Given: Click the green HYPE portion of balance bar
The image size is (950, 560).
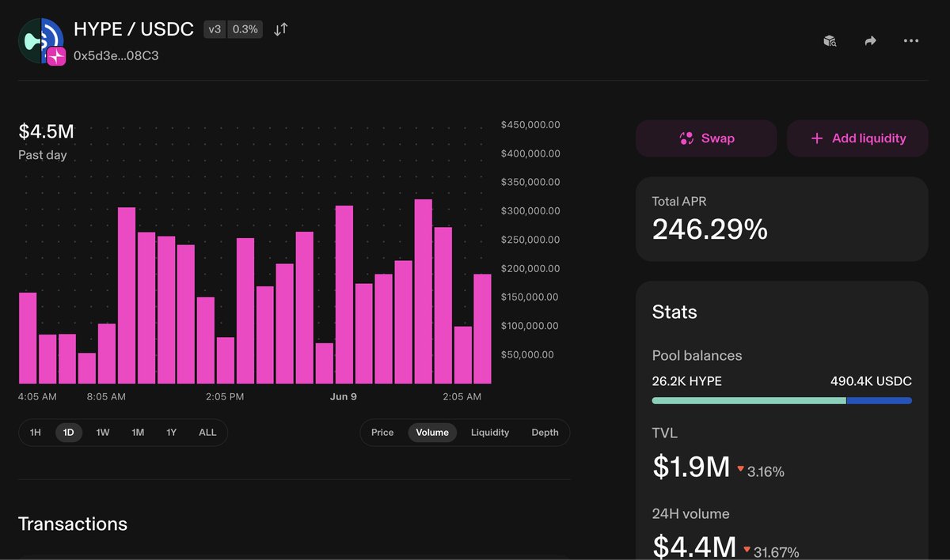Looking at the screenshot, I should [749, 400].
